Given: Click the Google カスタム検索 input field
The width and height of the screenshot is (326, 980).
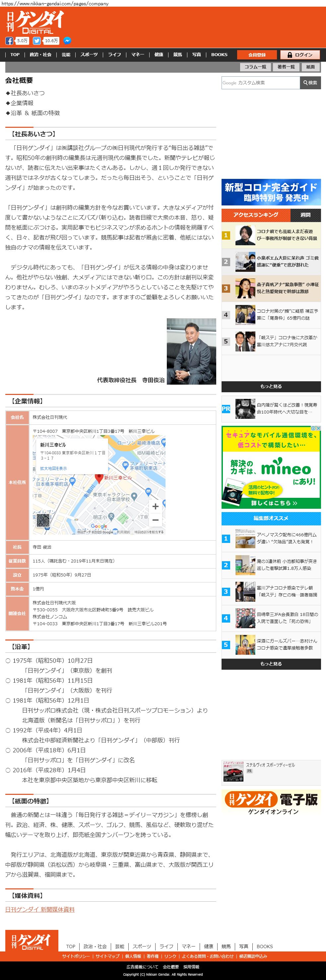Looking at the screenshot, I should click(261, 83).
